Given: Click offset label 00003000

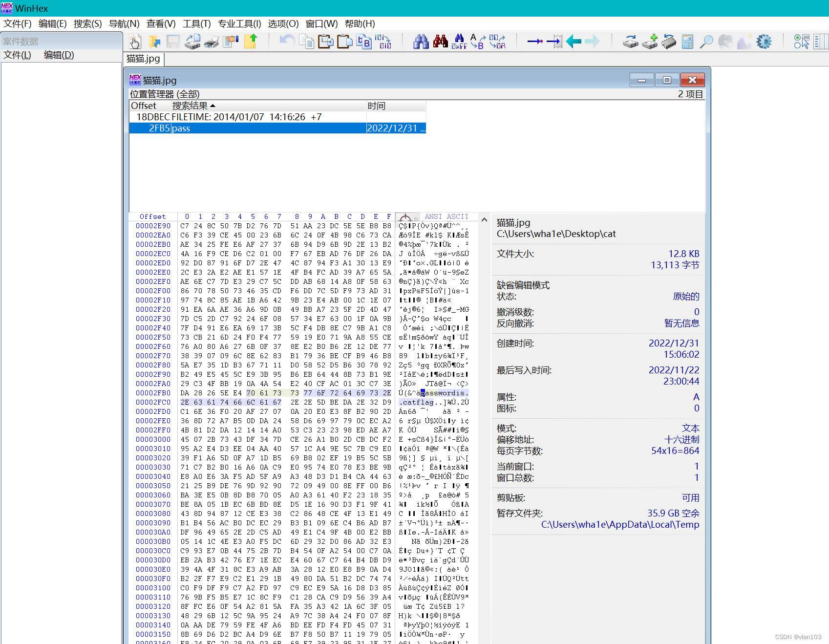Looking at the screenshot, I should coord(153,439).
